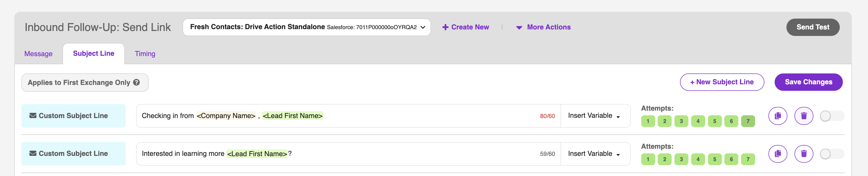
Task: Open Insert Variable for 'Interested in learning more' row
Action: [x=595, y=154]
